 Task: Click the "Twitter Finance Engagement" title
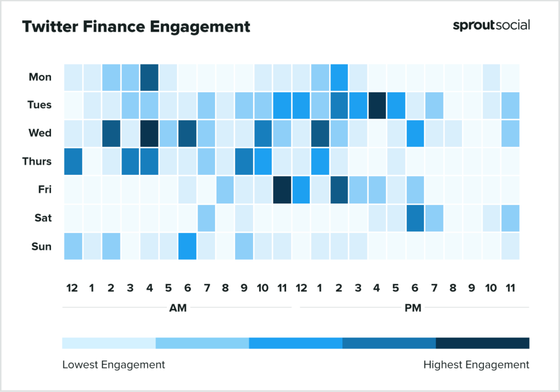(x=136, y=26)
